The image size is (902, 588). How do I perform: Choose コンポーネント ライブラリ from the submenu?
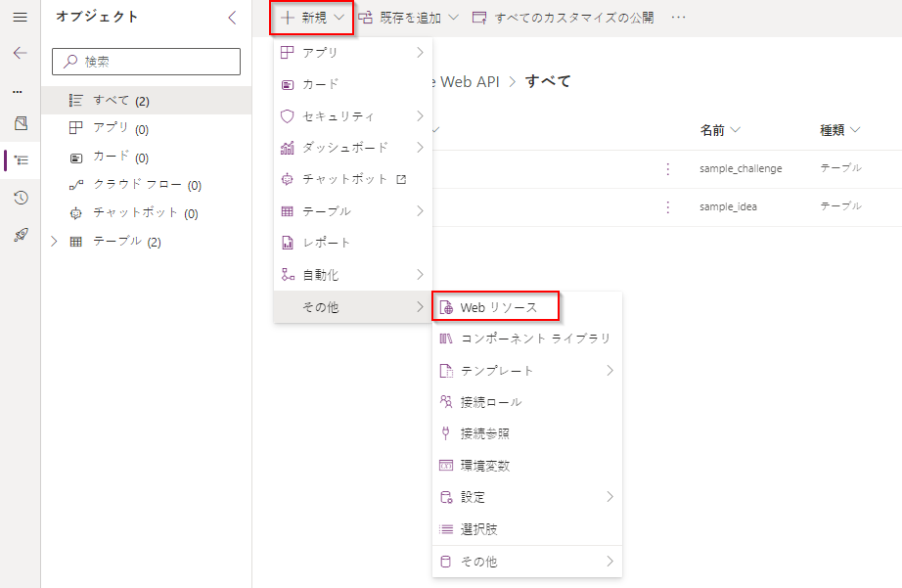pos(527,339)
